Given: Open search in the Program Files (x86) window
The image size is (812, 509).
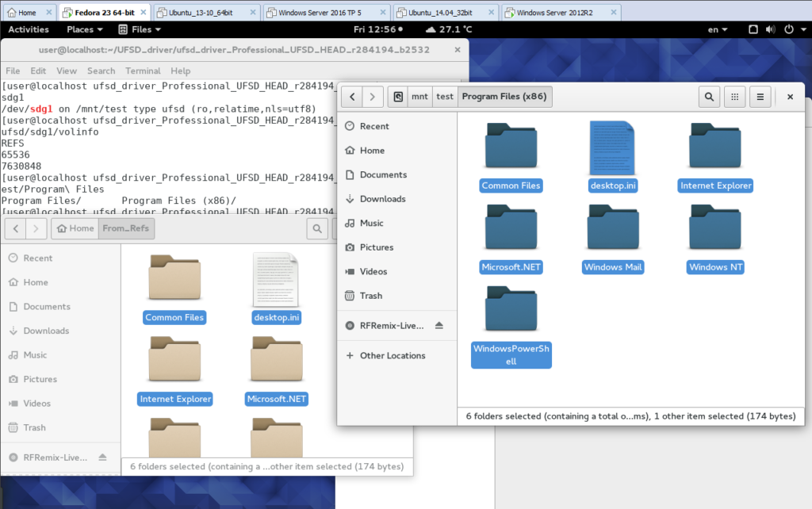Looking at the screenshot, I should tap(709, 97).
